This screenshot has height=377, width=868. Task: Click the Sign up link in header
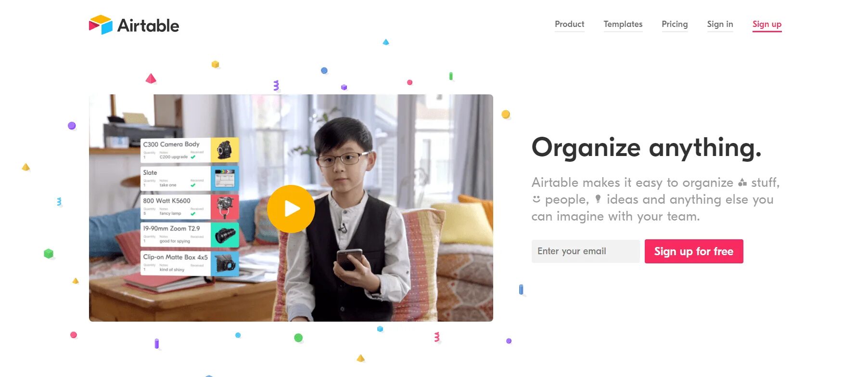click(x=767, y=24)
